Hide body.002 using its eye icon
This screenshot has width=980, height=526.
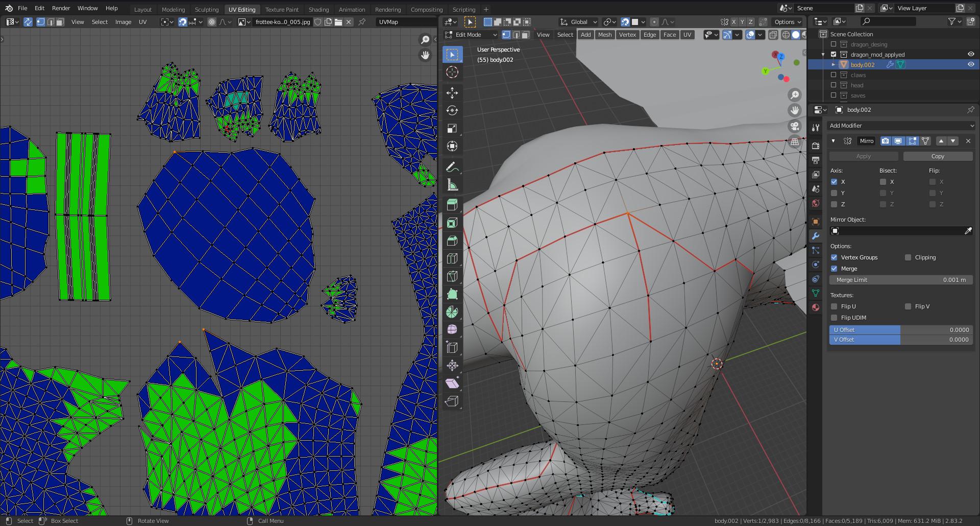971,64
